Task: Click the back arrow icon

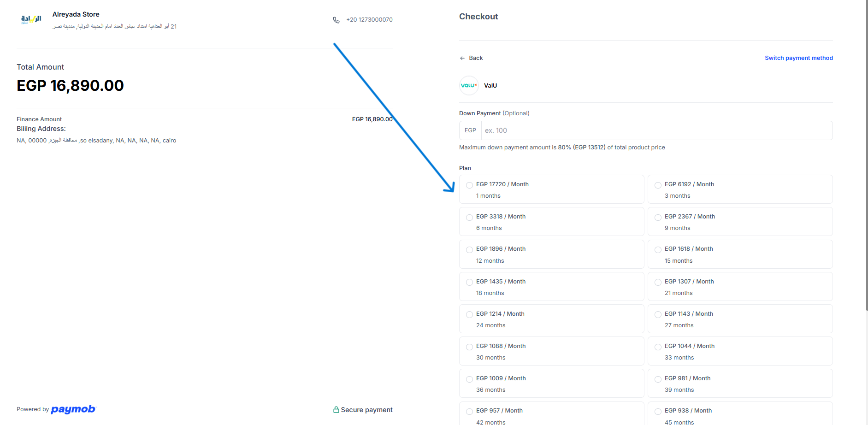Action: [462, 58]
